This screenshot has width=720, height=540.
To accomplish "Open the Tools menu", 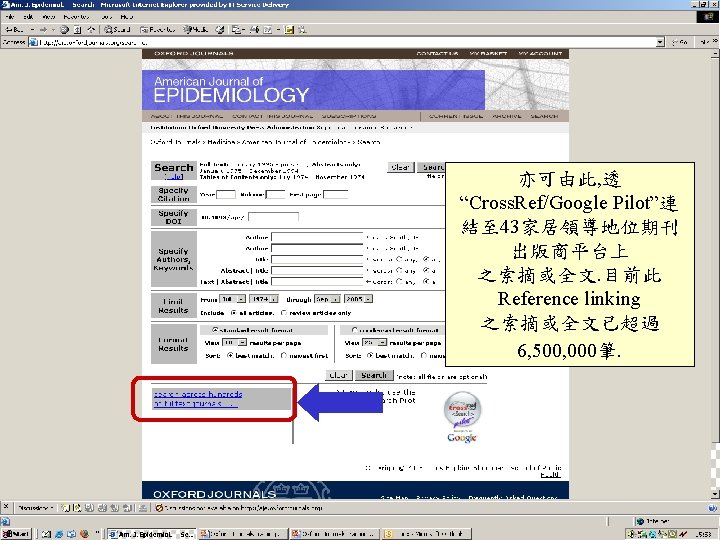I will pyautogui.click(x=107, y=17).
